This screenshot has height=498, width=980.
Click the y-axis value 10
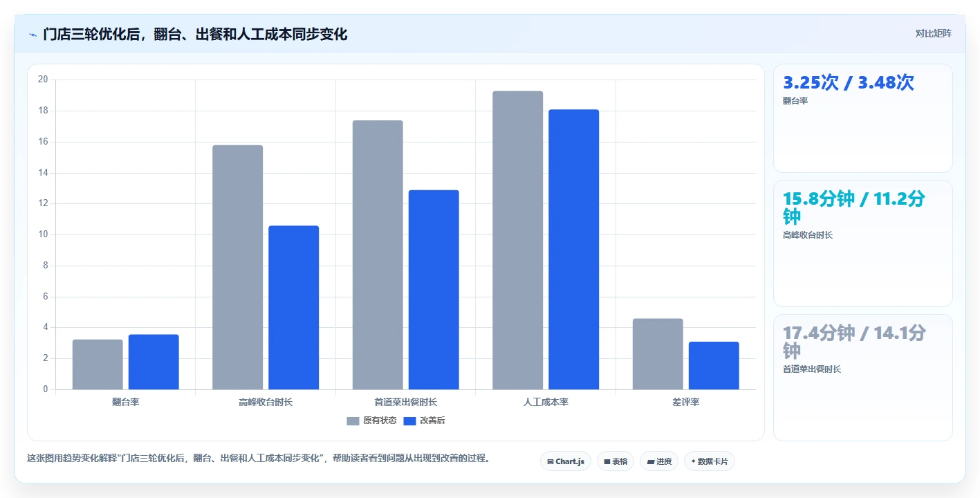pyautogui.click(x=43, y=234)
